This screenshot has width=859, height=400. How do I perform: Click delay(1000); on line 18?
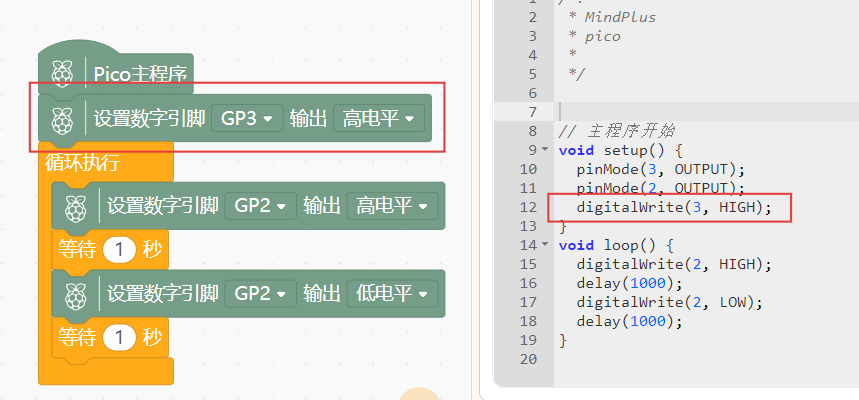click(x=629, y=321)
